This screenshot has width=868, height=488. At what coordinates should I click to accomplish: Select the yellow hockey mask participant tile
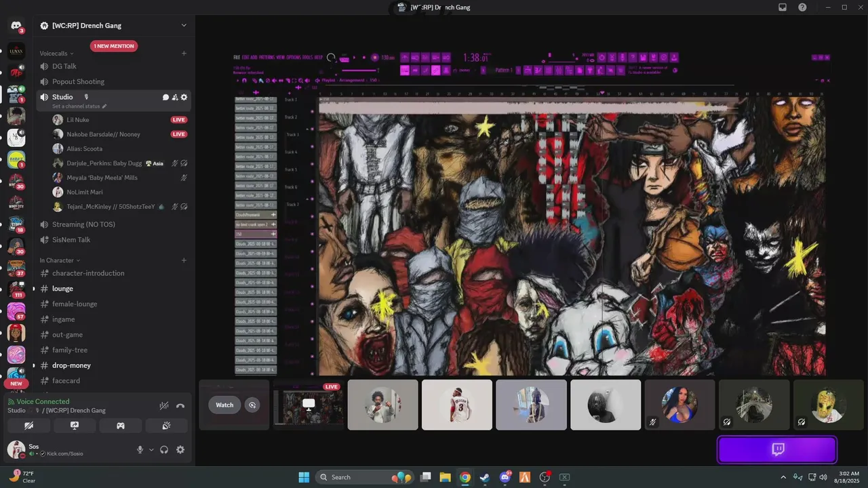click(x=828, y=405)
